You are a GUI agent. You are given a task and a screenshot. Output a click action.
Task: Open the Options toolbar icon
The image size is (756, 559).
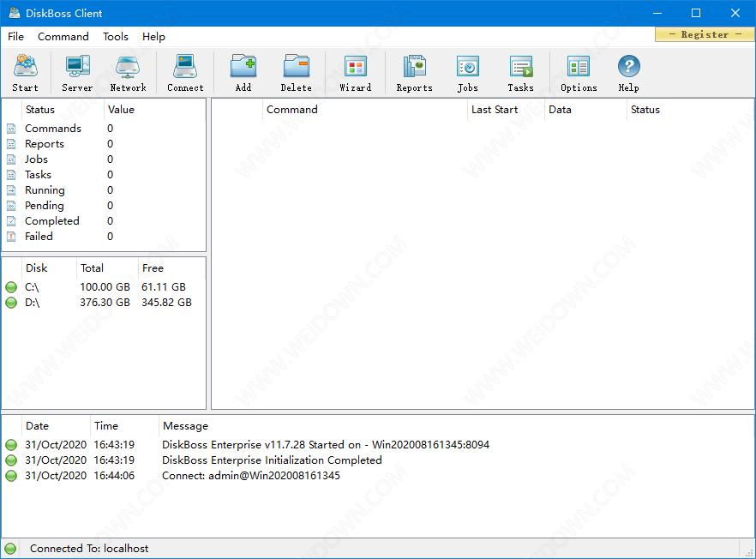[579, 66]
